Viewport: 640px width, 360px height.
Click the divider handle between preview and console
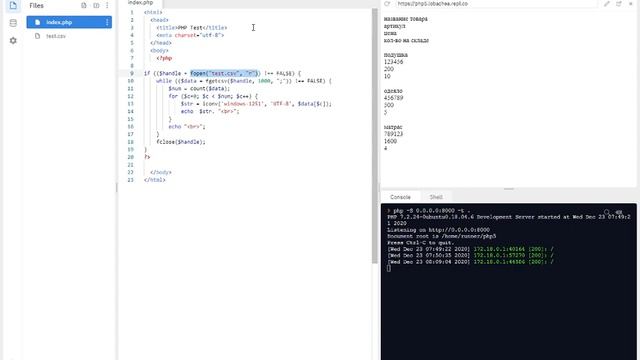[x=509, y=189]
